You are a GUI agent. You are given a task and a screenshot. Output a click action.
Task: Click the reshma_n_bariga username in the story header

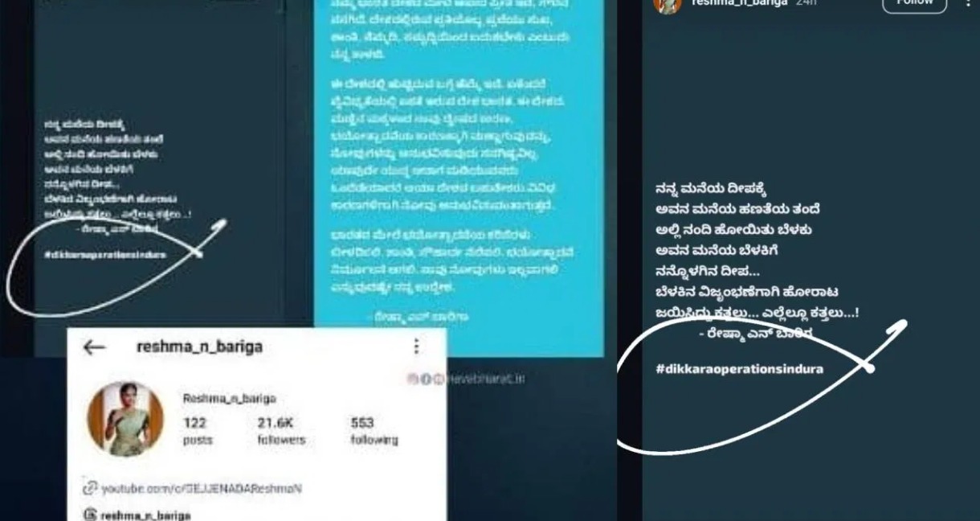pos(739,3)
